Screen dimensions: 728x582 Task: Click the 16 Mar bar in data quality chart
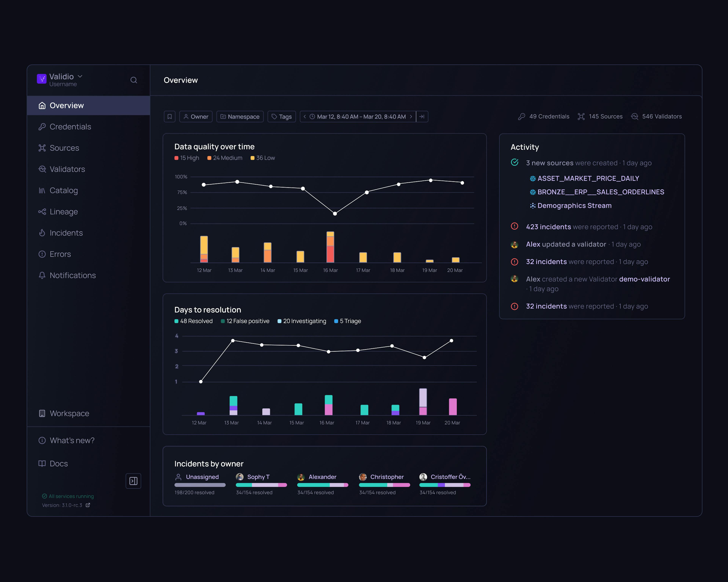point(330,247)
